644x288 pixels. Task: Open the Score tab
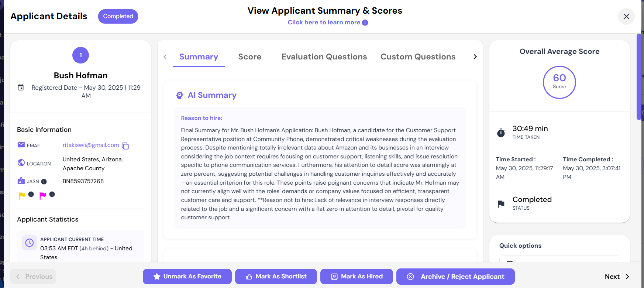pyautogui.click(x=250, y=57)
